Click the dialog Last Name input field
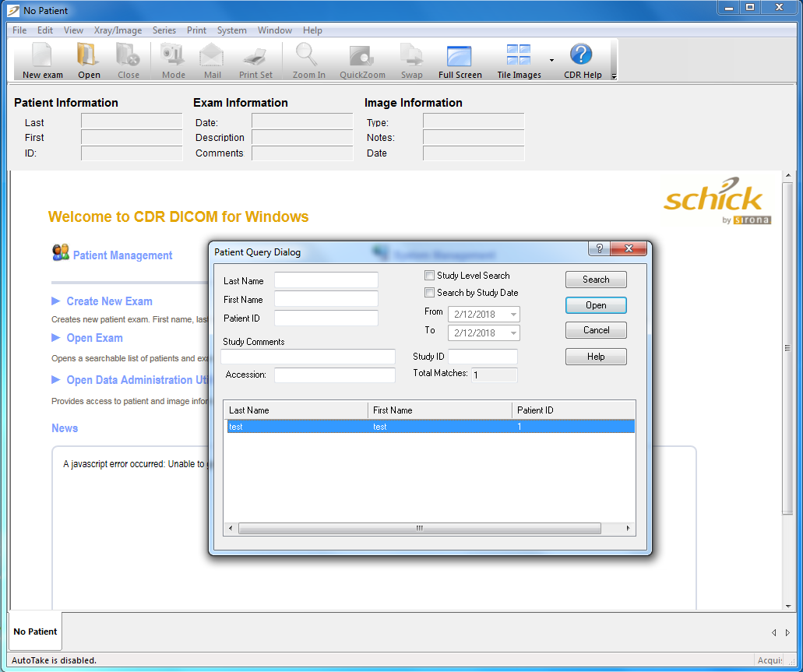The height and width of the screenshot is (672, 803). (x=326, y=280)
